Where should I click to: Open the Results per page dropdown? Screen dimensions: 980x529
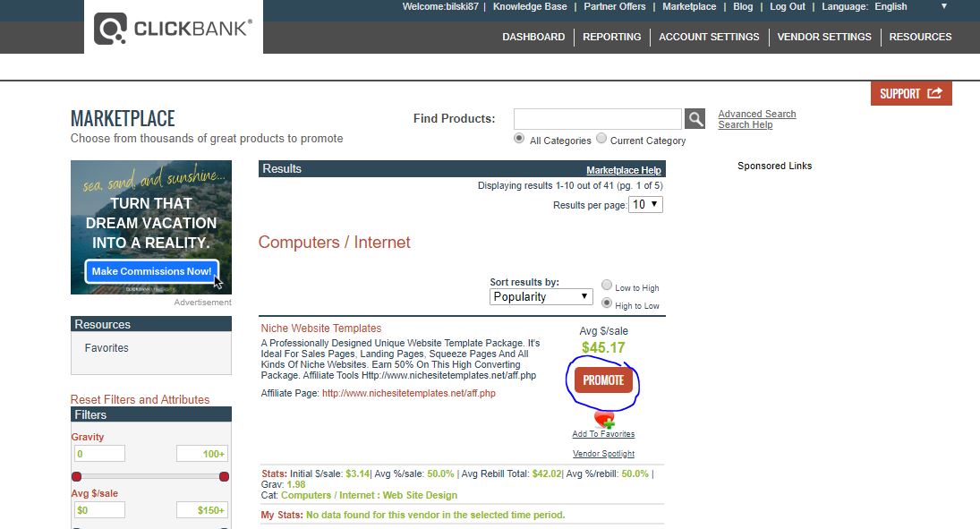tap(645, 204)
